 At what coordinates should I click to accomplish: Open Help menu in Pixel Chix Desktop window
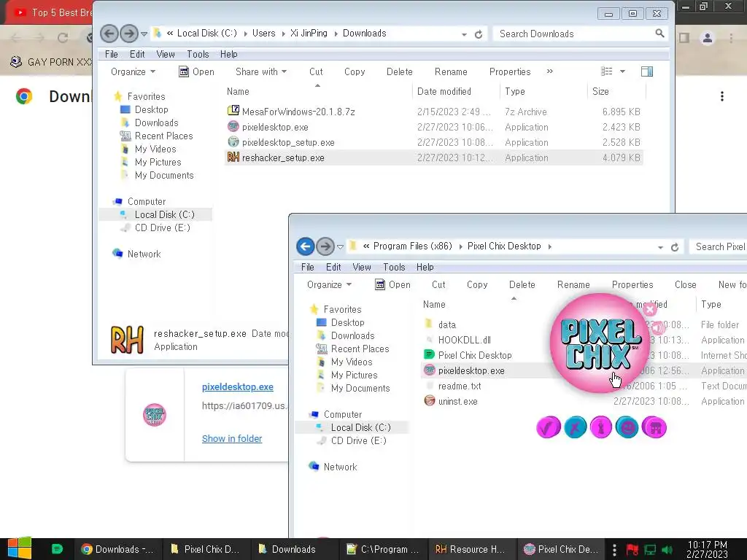tap(425, 267)
